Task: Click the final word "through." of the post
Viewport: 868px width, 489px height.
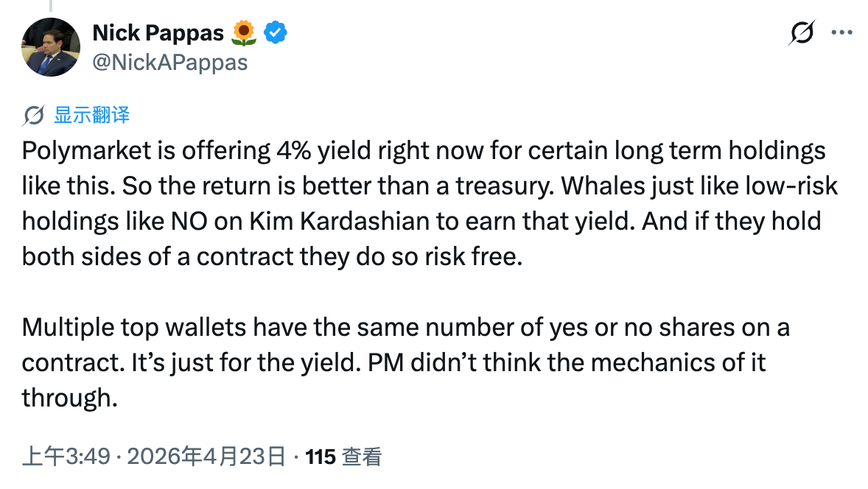Action: pos(70,398)
